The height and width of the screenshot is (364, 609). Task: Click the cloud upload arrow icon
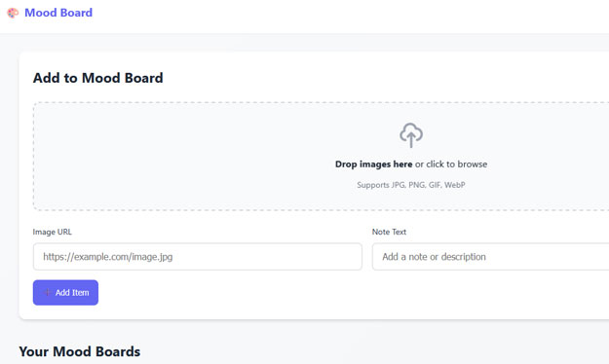[411, 135]
